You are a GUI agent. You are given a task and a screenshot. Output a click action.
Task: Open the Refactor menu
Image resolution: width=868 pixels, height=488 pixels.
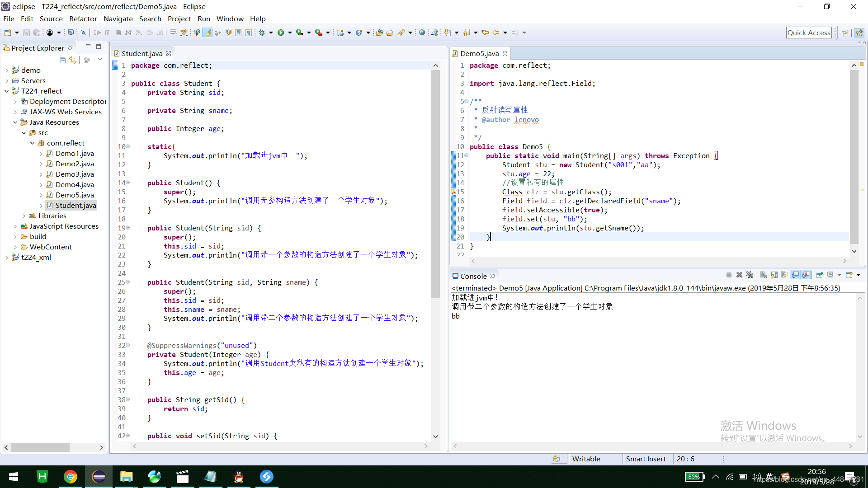click(83, 19)
